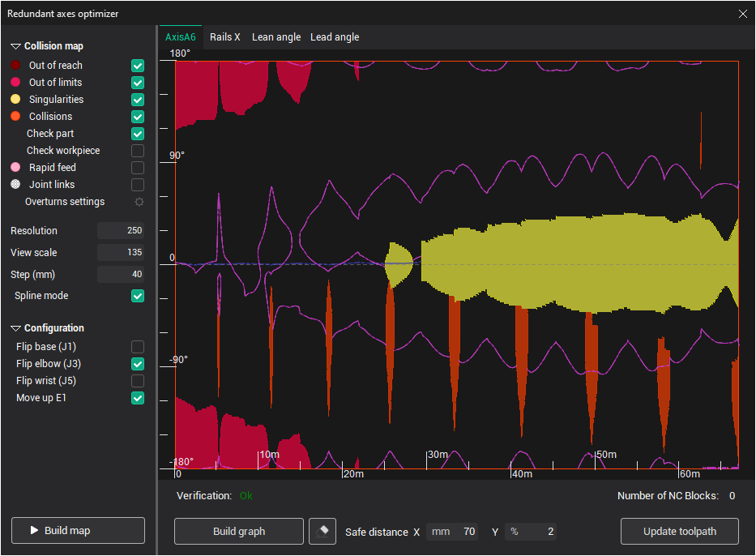
Task: Collapse the Collision map section
Action: (15, 47)
